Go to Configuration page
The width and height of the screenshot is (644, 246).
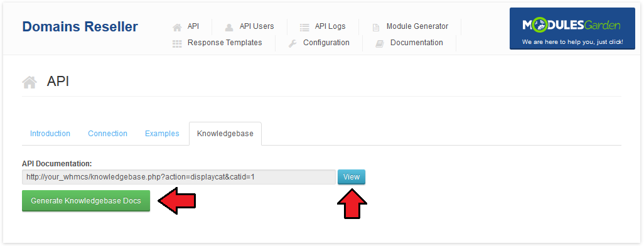326,43
